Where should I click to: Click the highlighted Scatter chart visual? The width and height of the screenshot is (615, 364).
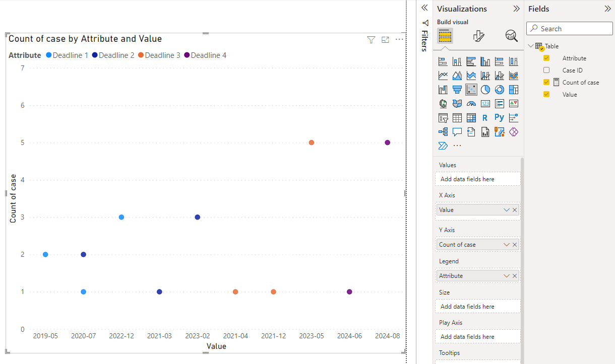coord(471,90)
